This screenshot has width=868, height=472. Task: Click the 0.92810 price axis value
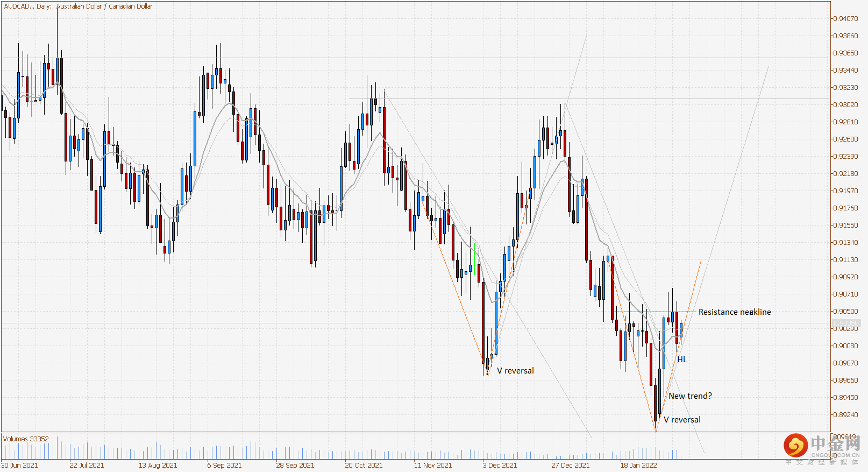pos(845,122)
